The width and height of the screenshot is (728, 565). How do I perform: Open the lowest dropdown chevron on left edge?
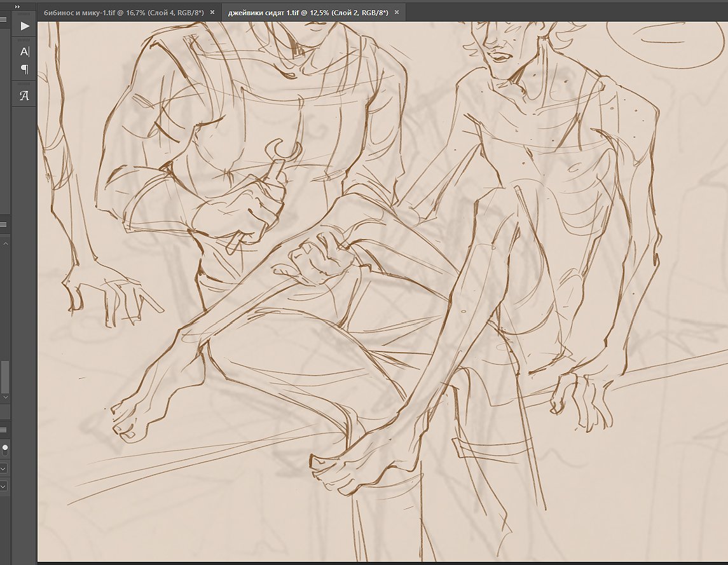tap(3, 487)
